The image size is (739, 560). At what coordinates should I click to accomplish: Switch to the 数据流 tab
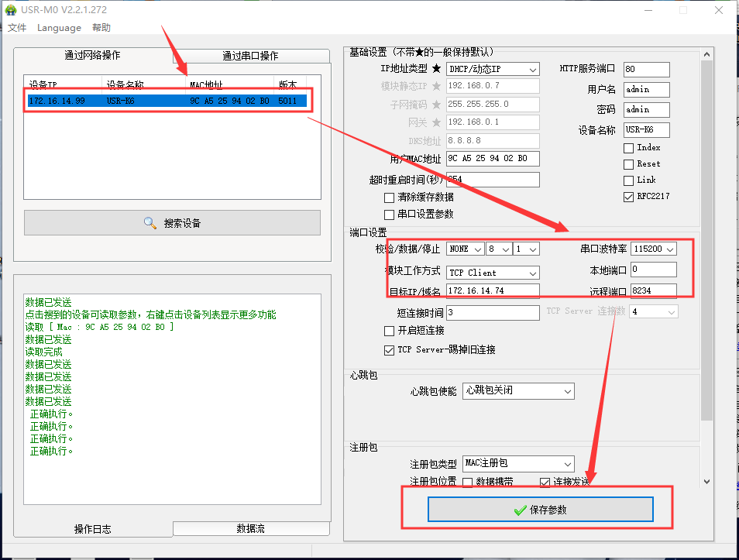point(250,528)
